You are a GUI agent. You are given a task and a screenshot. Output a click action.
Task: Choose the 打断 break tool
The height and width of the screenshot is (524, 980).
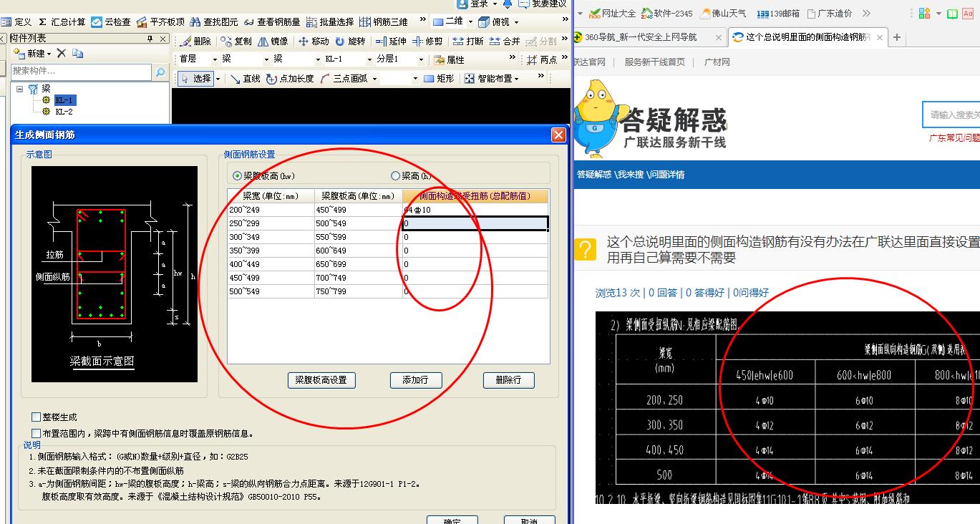click(x=468, y=42)
